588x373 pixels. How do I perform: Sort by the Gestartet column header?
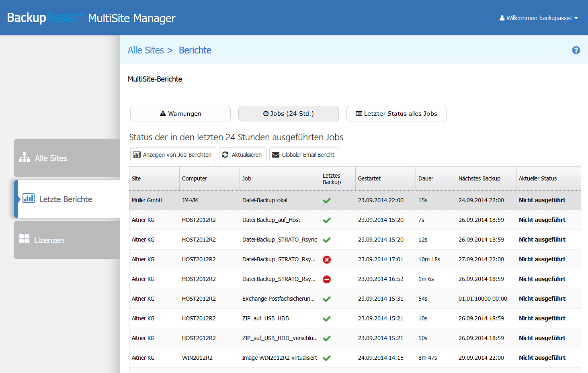pyautogui.click(x=386, y=178)
